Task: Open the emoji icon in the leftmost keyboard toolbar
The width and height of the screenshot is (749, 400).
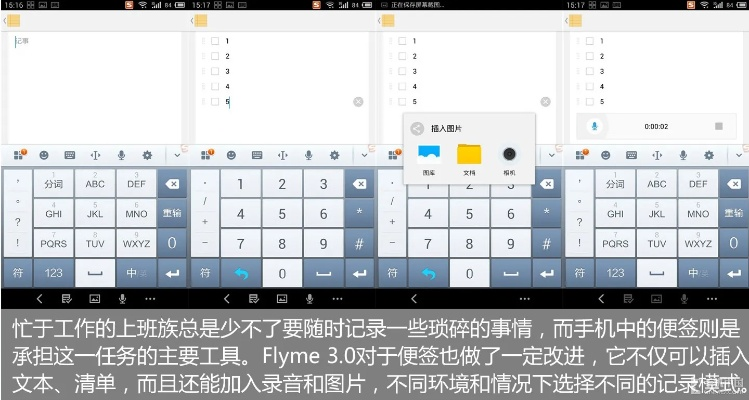Action: (43, 155)
